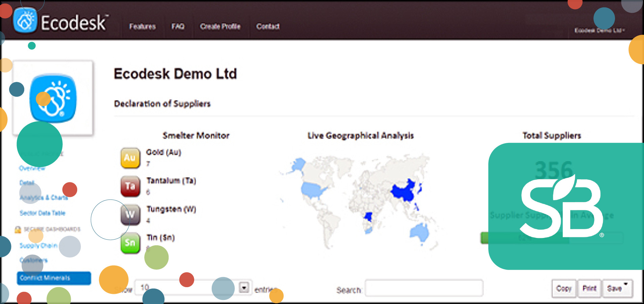Click the Print button
Screen dimensions: 644x304
pos(589,288)
